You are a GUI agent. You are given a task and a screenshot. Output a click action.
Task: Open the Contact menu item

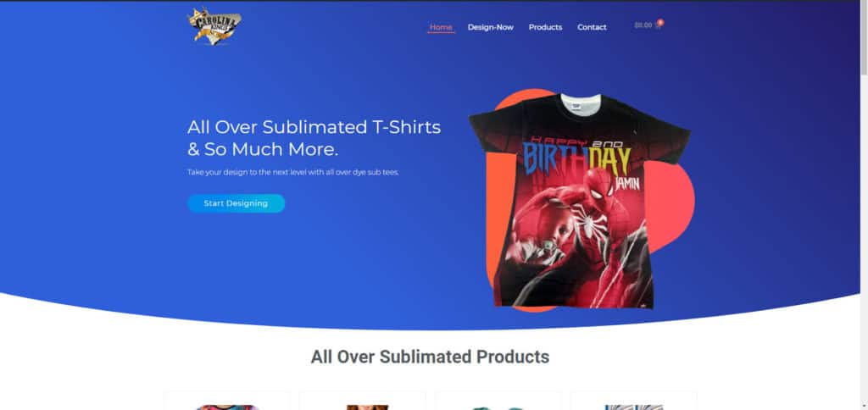592,27
